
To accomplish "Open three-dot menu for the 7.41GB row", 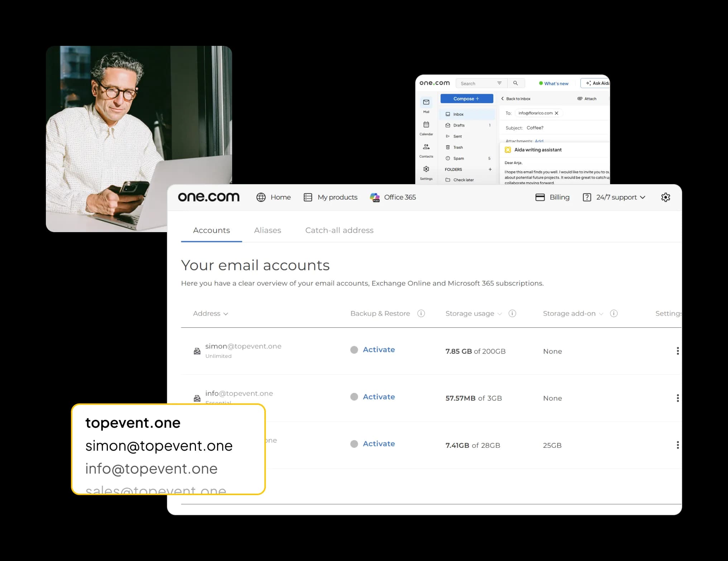I will coord(677,445).
